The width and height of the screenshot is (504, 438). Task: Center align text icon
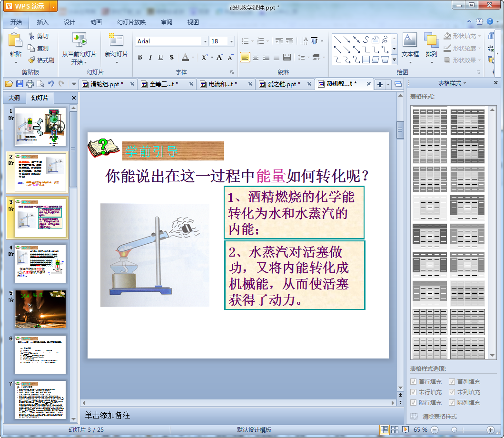click(256, 57)
